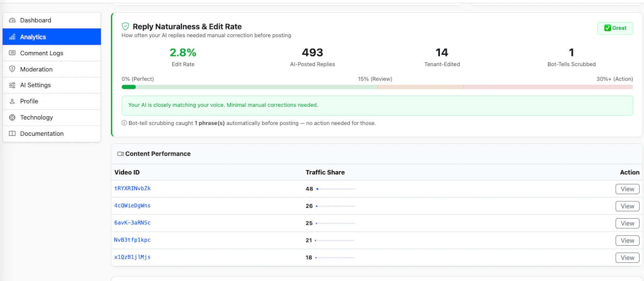Click traffic share bar for tRYXRINvbZk
This screenshot has height=281, width=644.
tap(336, 189)
